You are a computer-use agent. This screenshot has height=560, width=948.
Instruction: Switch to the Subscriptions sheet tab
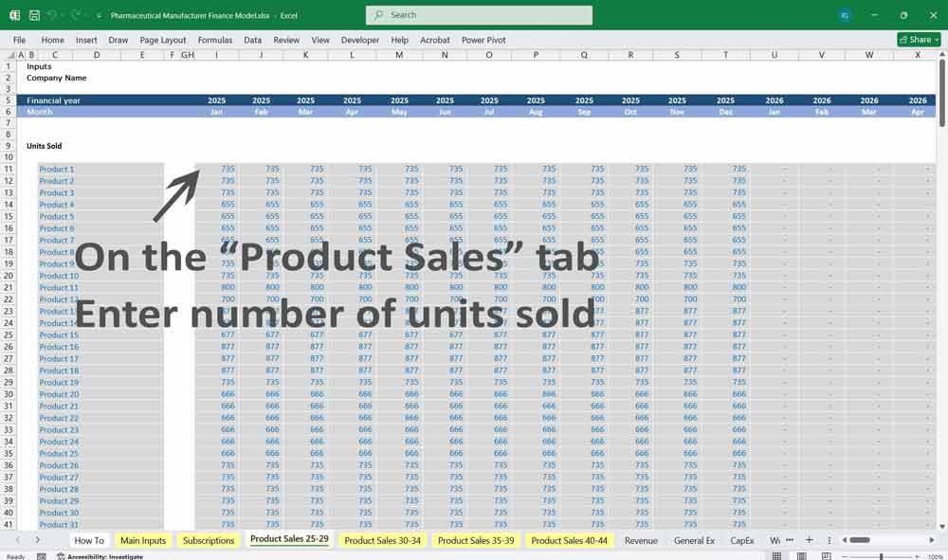point(209,541)
